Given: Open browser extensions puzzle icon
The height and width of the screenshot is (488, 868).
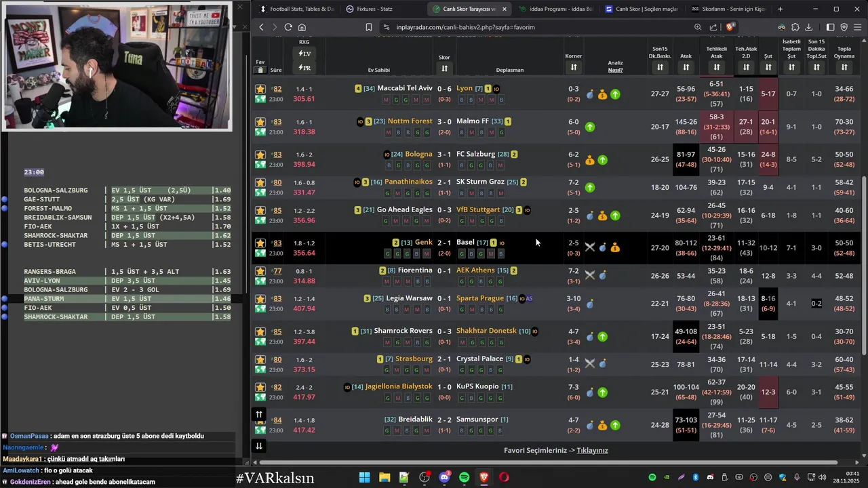Looking at the screenshot, I should [x=795, y=27].
